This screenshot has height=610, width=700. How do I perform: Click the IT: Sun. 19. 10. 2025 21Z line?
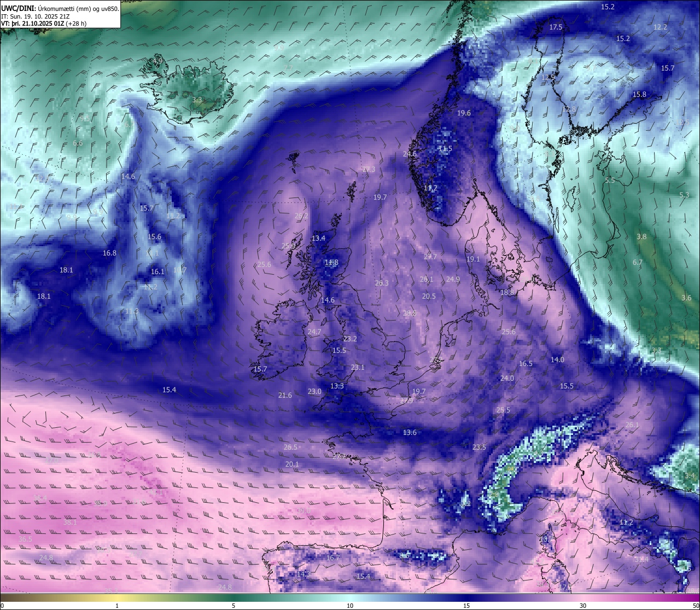[36, 16]
